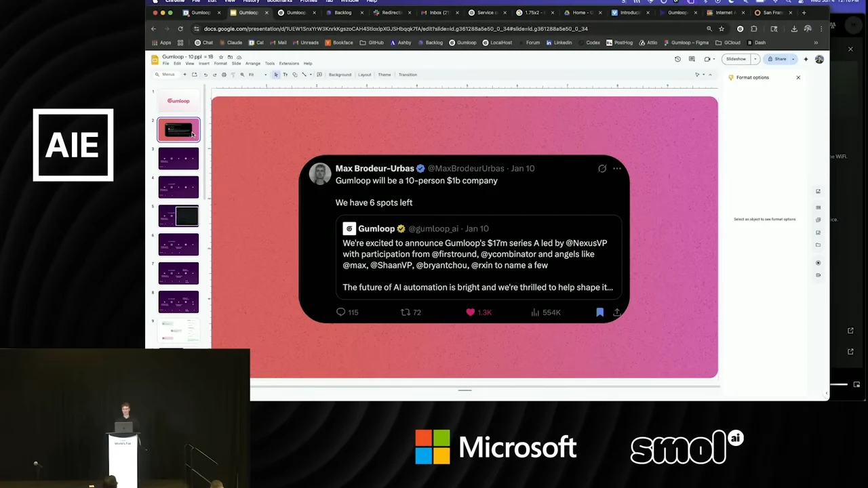Select the text box tool
This screenshot has height=488, width=868.
click(285, 75)
